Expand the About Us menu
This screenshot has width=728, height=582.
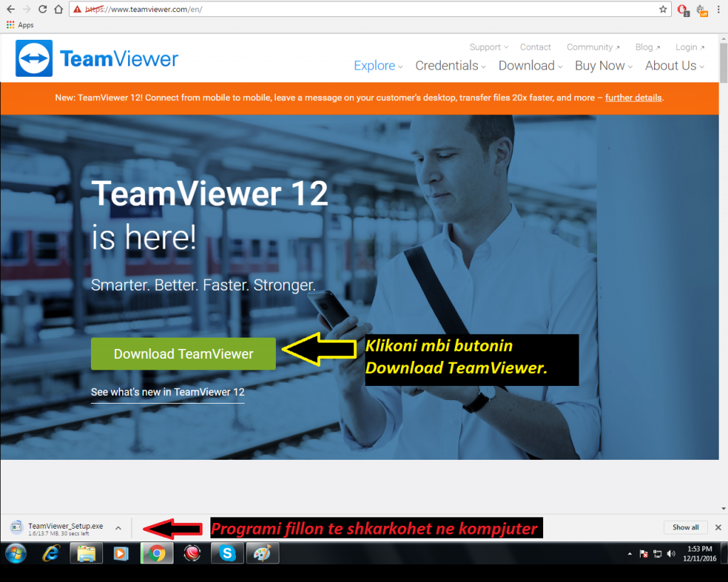675,65
